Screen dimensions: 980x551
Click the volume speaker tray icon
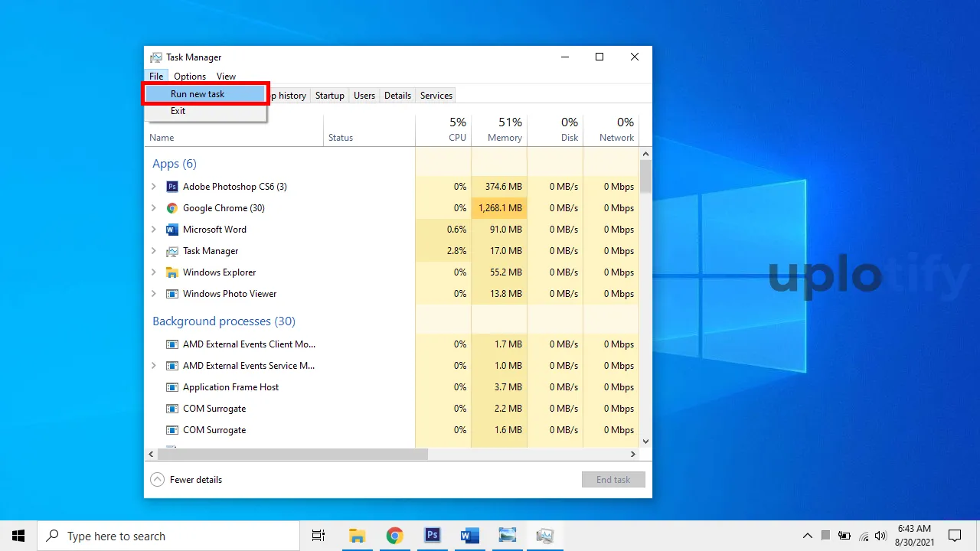tap(880, 536)
